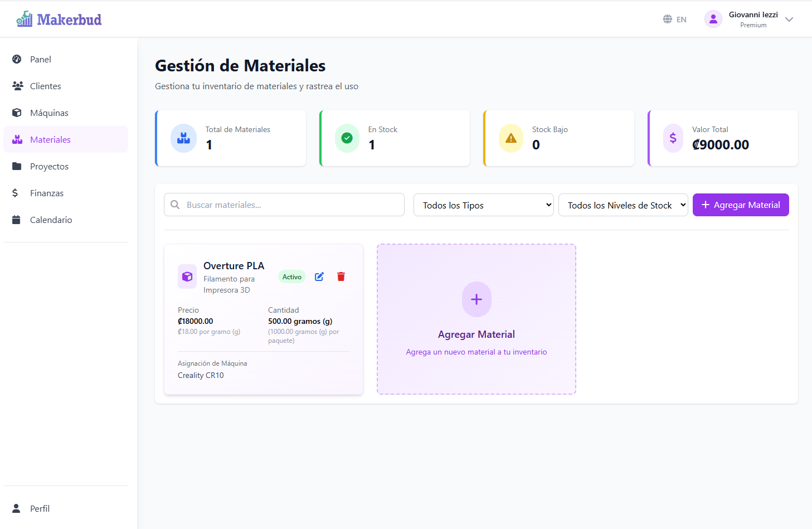Click the edit pencil icon on Overture PLA
Viewport: 812px width, 529px height.
pyautogui.click(x=319, y=276)
